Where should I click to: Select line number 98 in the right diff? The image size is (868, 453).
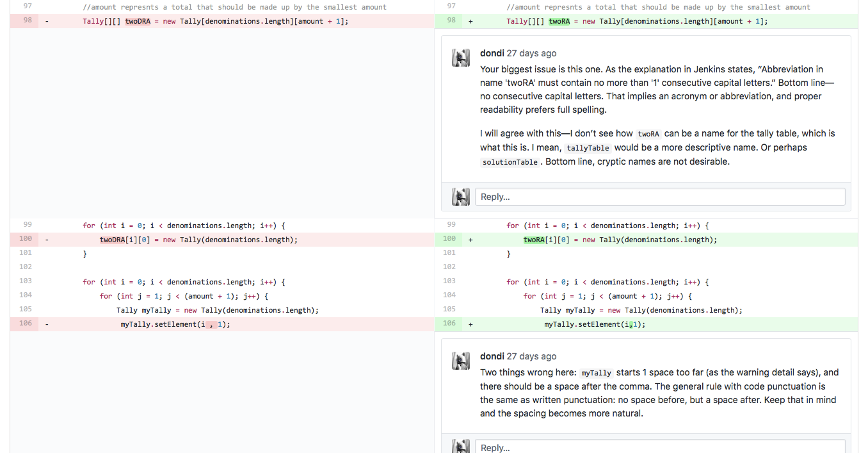451,21
